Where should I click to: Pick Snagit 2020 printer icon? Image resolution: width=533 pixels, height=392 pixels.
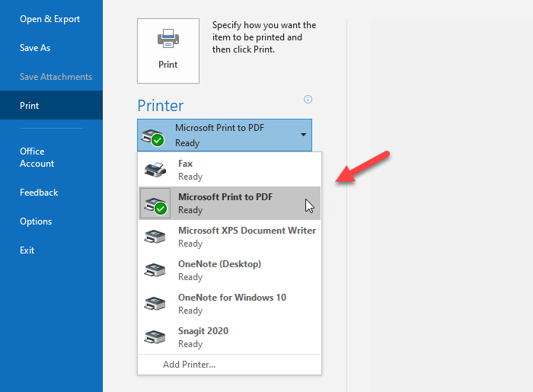tap(155, 337)
